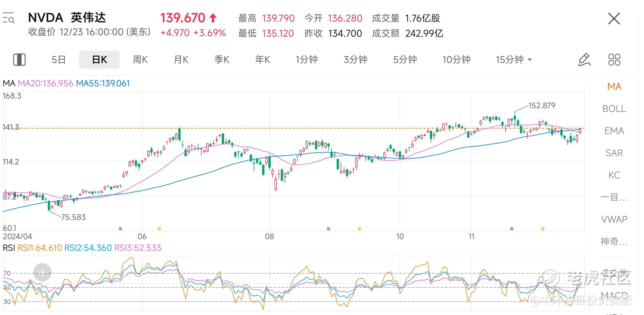This screenshot has height=315, width=644.
Task: Toggle the split panel layout icon
Action: click(x=20, y=60)
